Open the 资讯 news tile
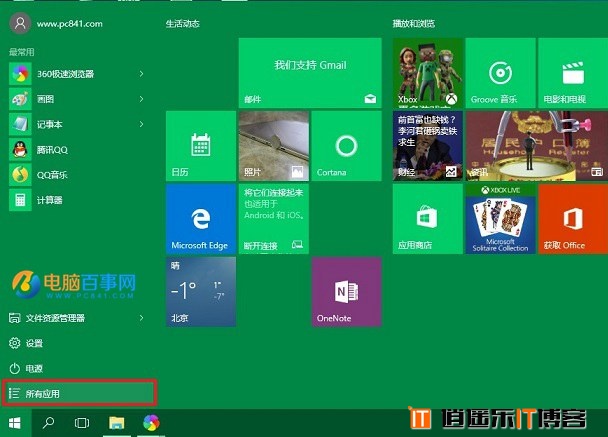Viewport: 608px width, 437px height. pos(537,146)
